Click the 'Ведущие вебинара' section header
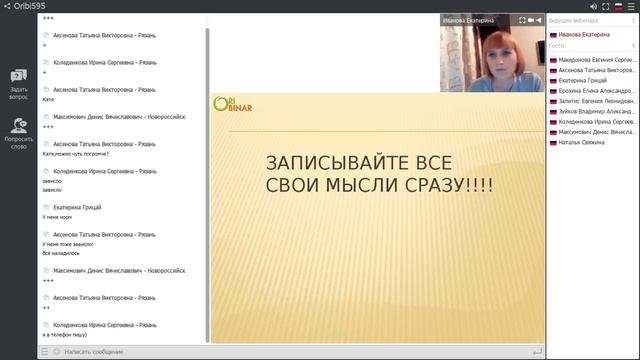 (573, 20)
